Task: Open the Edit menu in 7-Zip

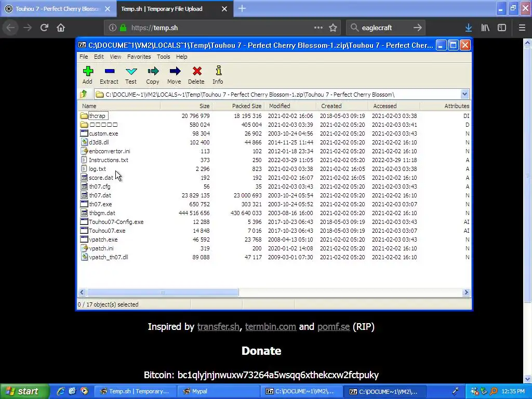Action: point(99,57)
